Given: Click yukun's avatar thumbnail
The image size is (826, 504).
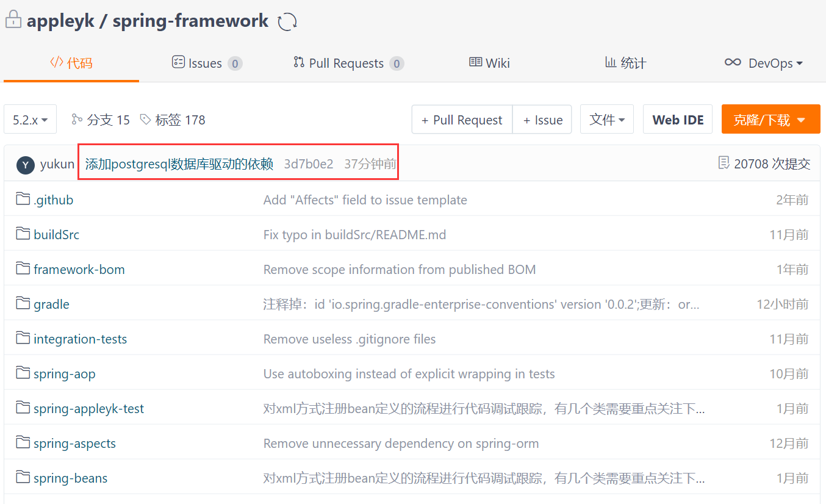Looking at the screenshot, I should [x=25, y=163].
